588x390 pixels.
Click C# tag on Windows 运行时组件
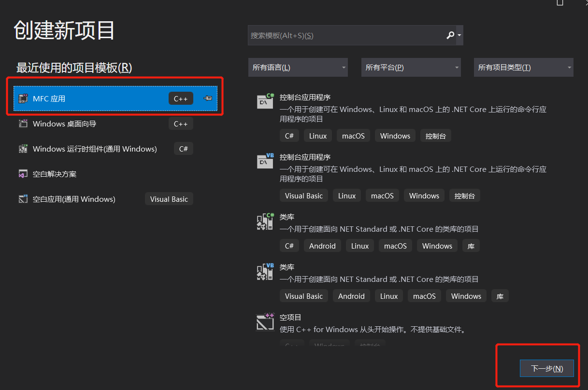[184, 149]
